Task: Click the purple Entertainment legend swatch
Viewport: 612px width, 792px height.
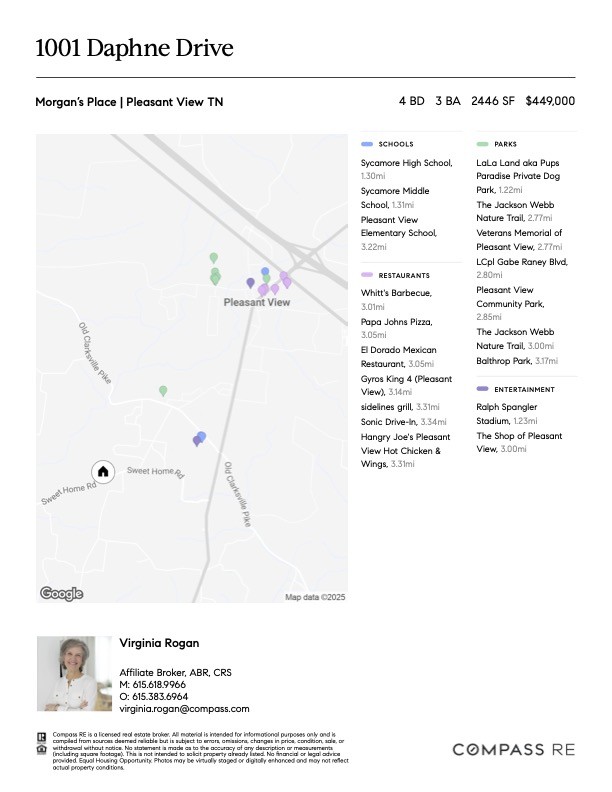Action: 482,389
